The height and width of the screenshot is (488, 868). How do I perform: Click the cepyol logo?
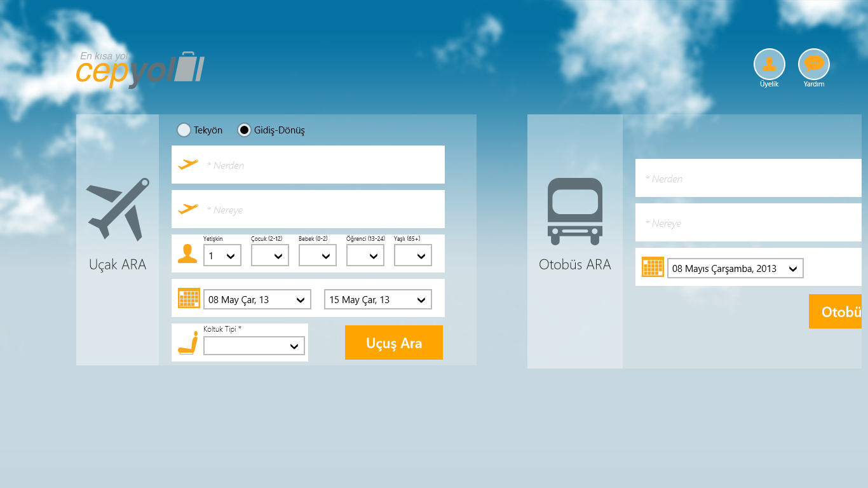140,69
